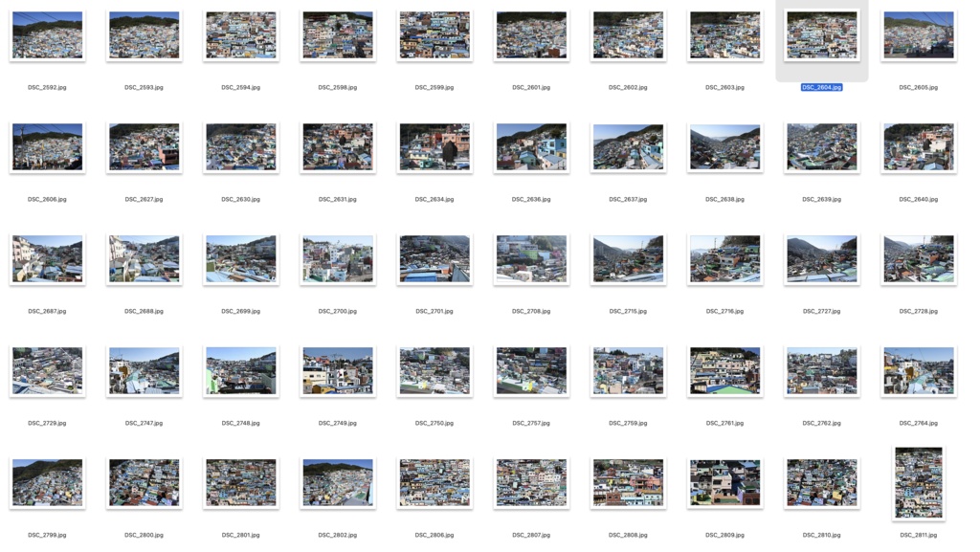
Task: Pick the DSC_2729.jpg photo
Action: (48, 370)
